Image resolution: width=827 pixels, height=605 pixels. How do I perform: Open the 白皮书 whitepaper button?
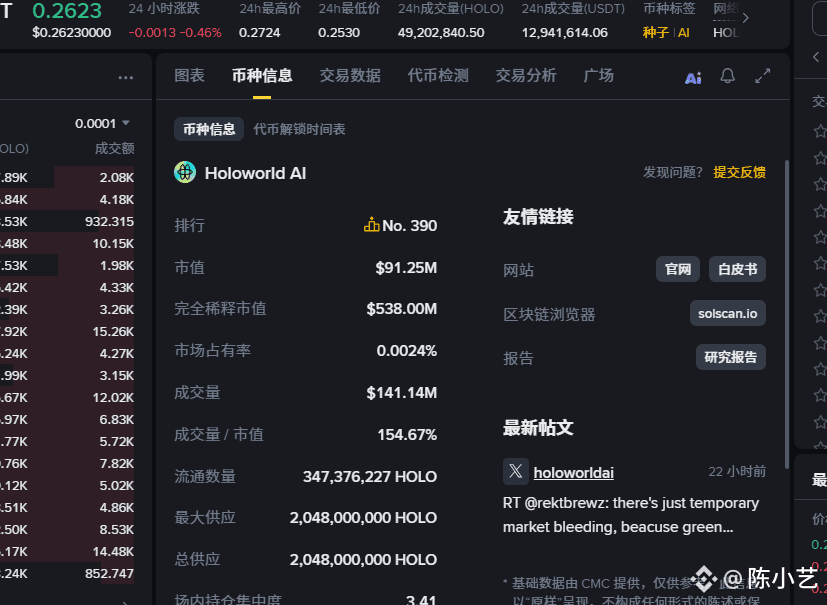point(737,269)
